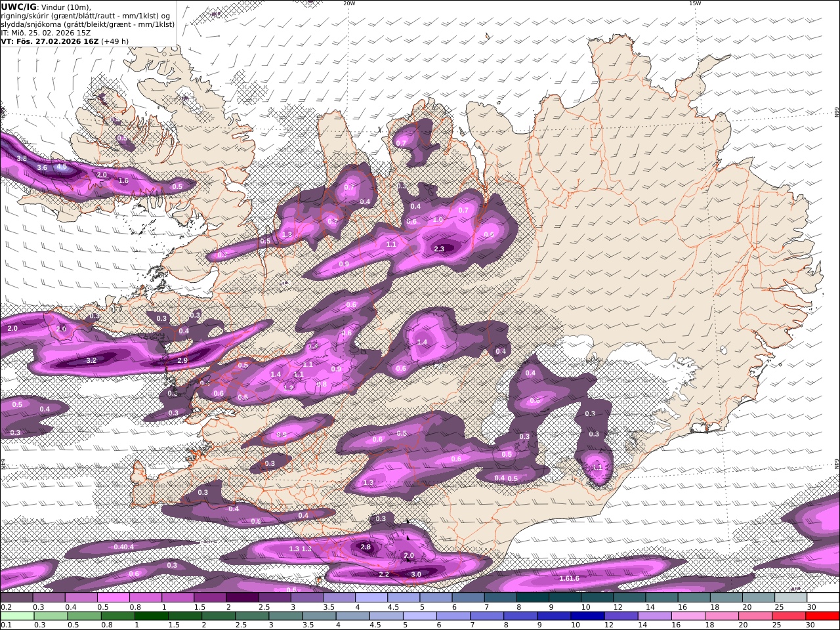Click initial time 'IT: Mið. 25. 02. 2026 15Z'

46,33
